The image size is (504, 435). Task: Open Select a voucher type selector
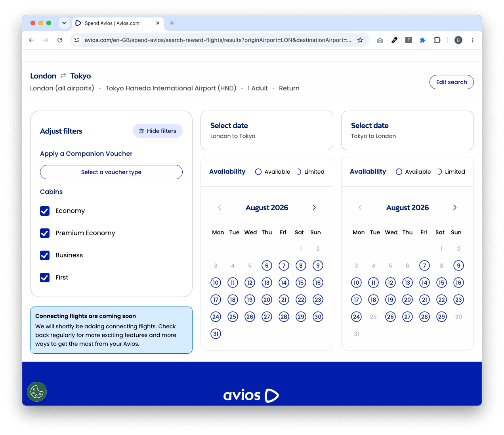point(111,172)
